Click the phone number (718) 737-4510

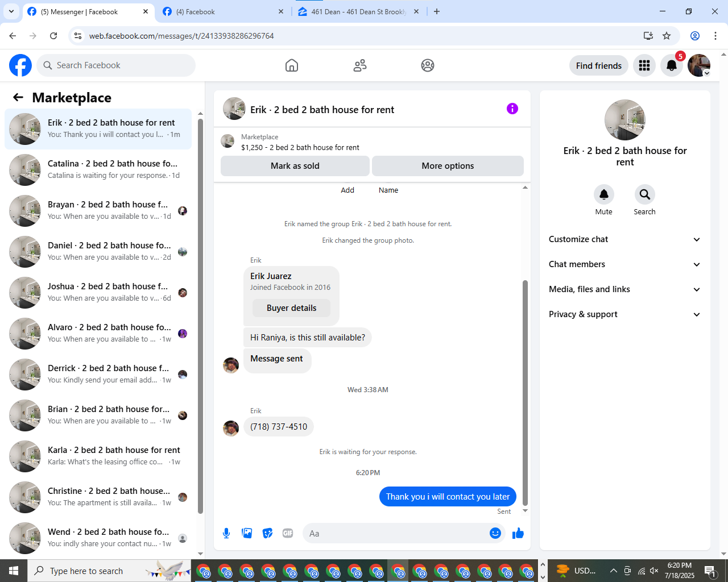(x=279, y=427)
